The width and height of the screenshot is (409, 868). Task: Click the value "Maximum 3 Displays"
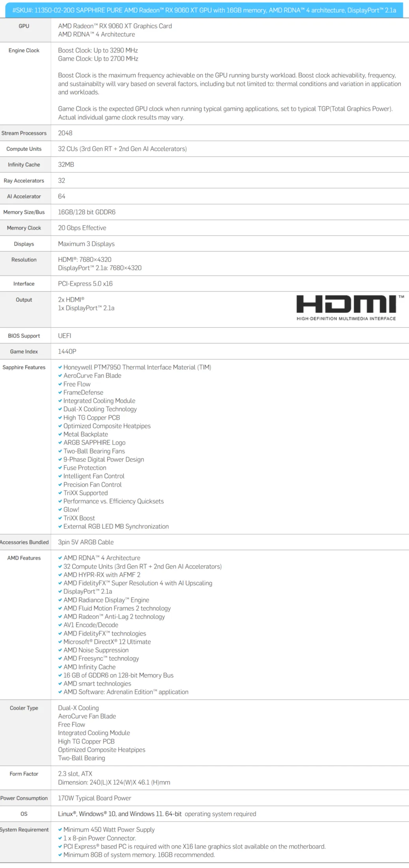pos(86,244)
